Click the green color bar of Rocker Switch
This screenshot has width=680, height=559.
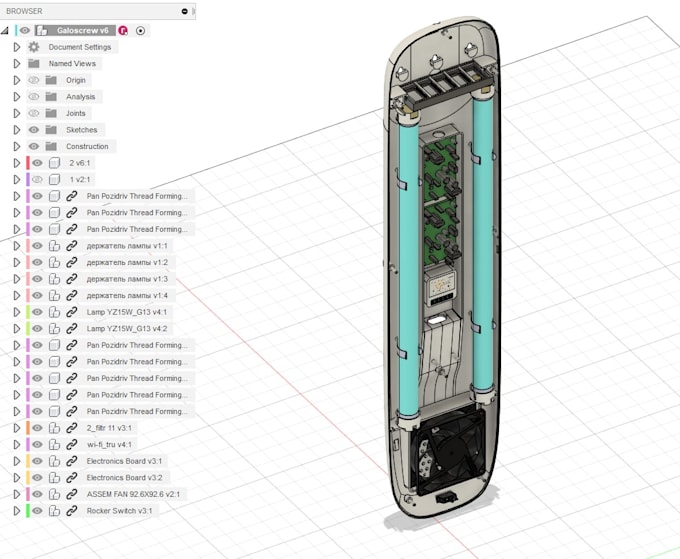pos(28,511)
